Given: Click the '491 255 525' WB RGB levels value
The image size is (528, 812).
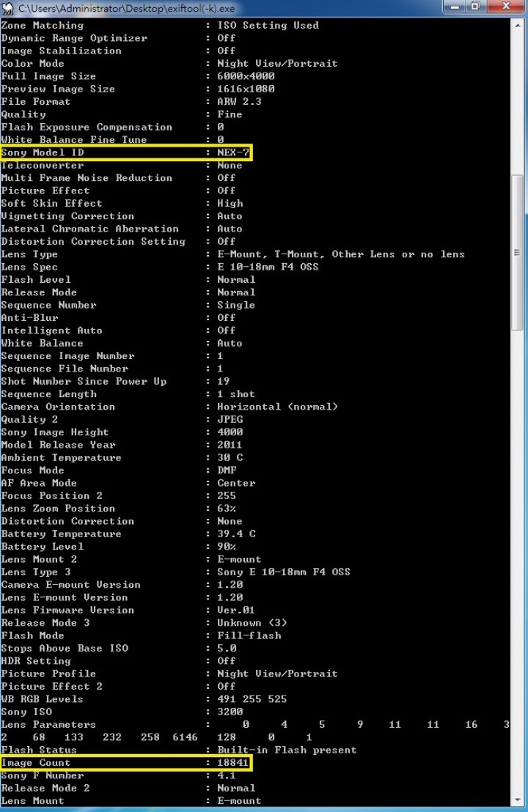Looking at the screenshot, I should [x=252, y=699].
